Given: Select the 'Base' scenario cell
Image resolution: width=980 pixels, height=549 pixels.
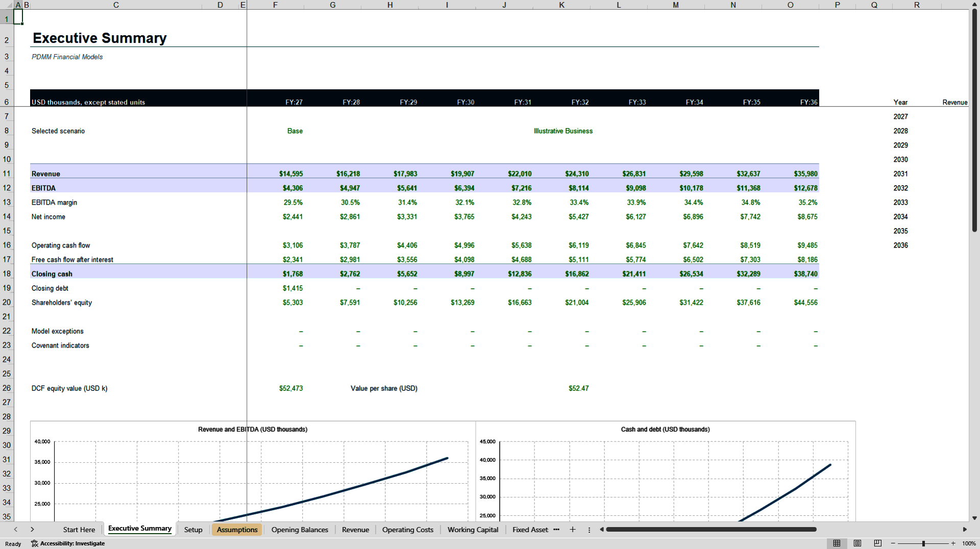Looking at the screenshot, I should tap(295, 131).
